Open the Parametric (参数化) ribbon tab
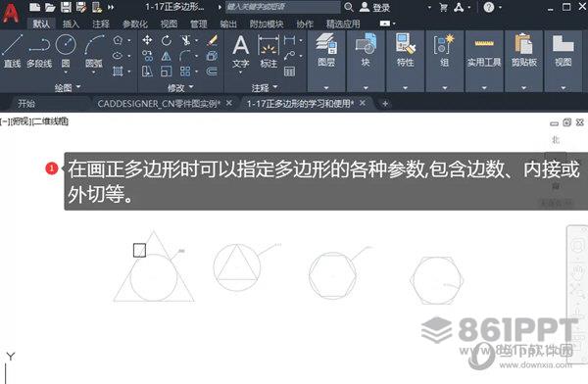 pos(135,24)
